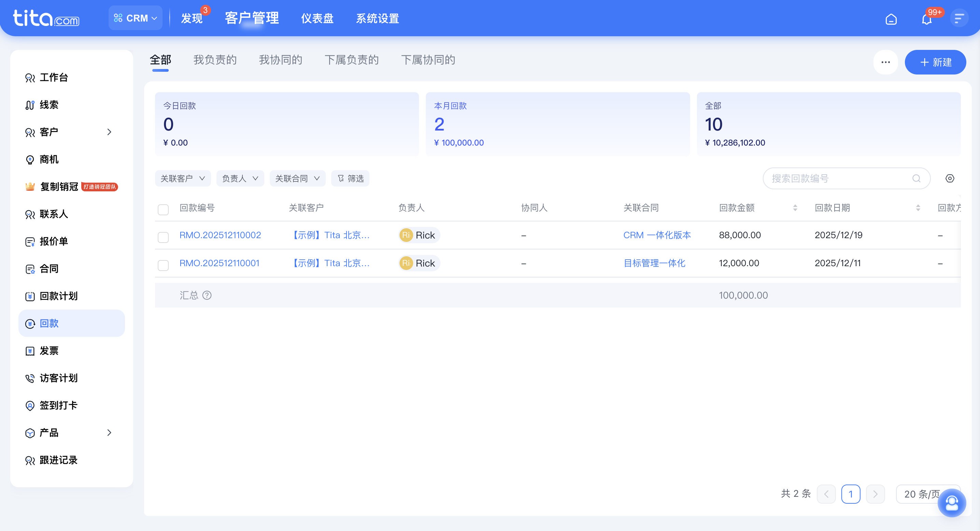The height and width of the screenshot is (531, 980).
Task: Open 商机 in the sidebar
Action: tap(71, 159)
